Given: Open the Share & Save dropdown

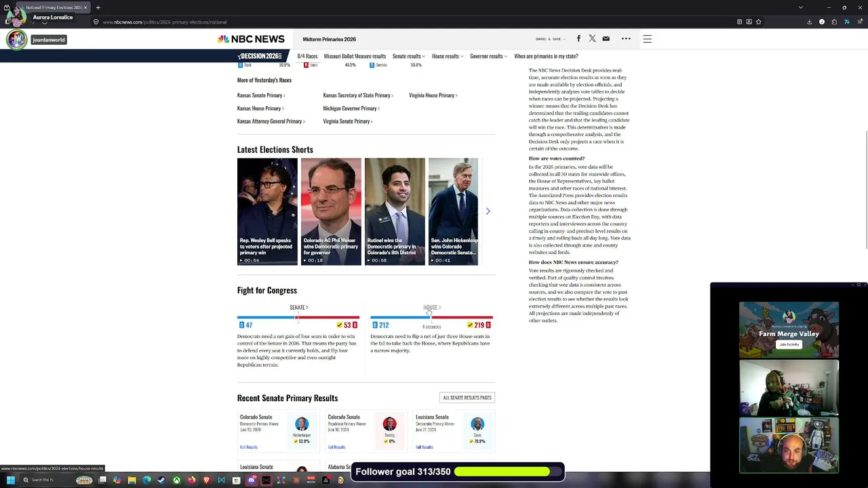Looking at the screenshot, I should [x=550, y=39].
